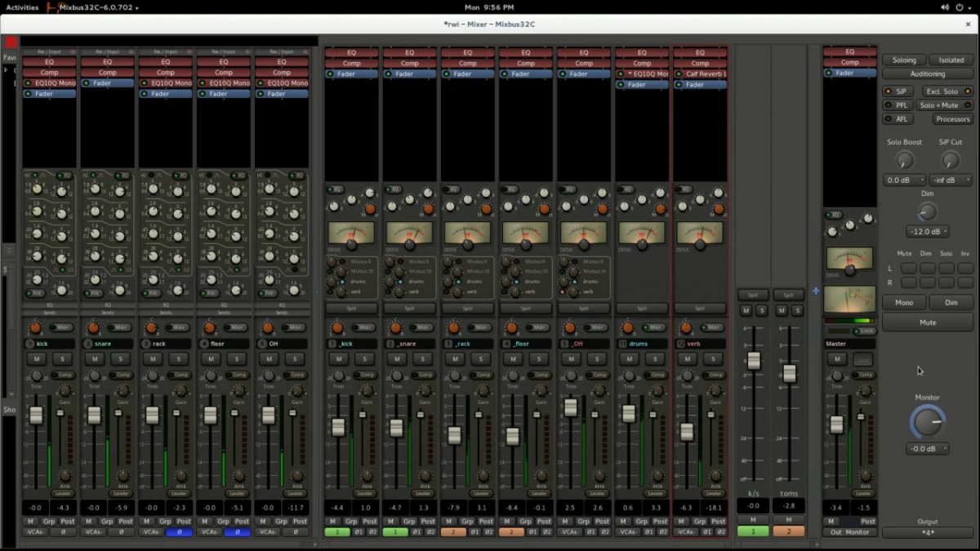
Task: Open the SiP Cut -inf dB dropdown
Action: pyautogui.click(x=951, y=180)
